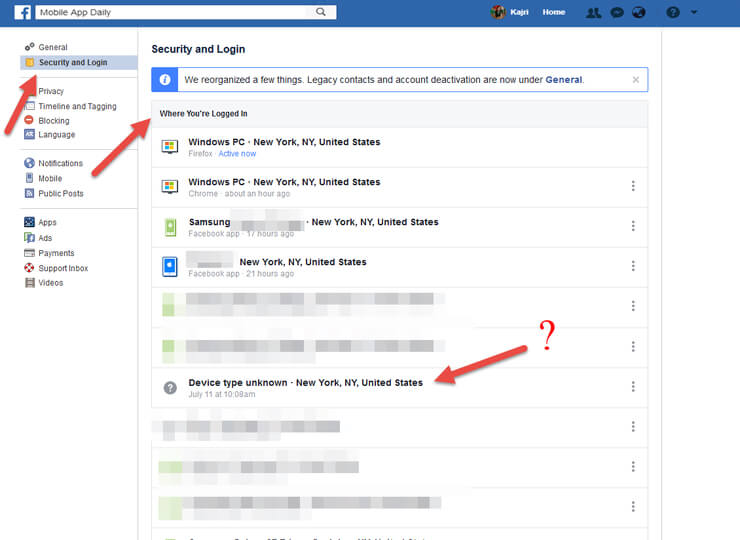Open General settings tab
740x540 pixels.
pos(53,47)
